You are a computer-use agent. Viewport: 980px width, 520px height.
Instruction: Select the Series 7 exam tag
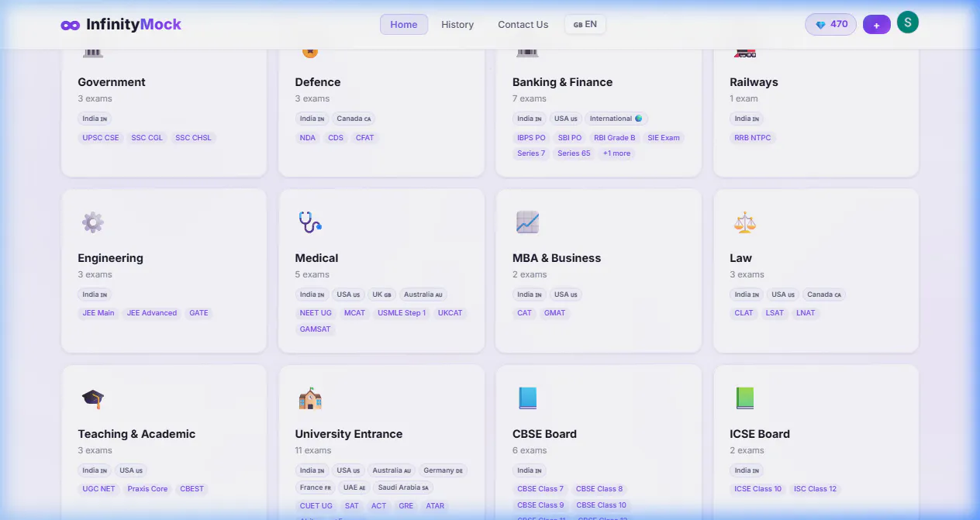(532, 153)
